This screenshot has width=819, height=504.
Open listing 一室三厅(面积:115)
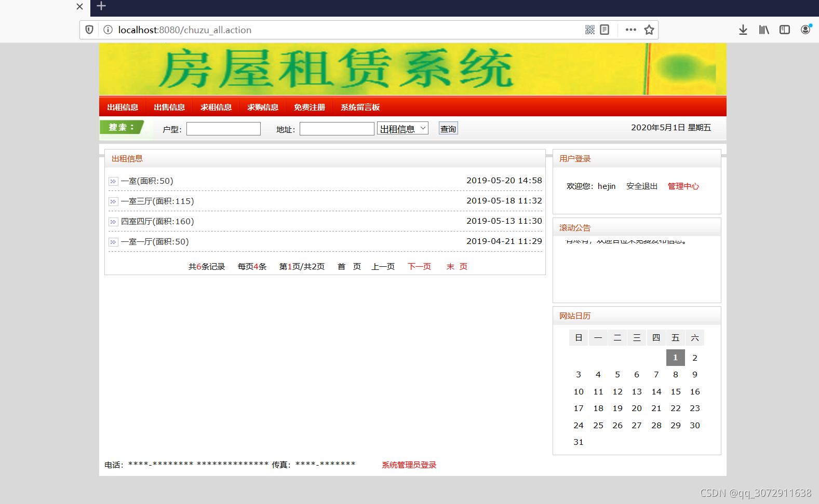point(157,201)
